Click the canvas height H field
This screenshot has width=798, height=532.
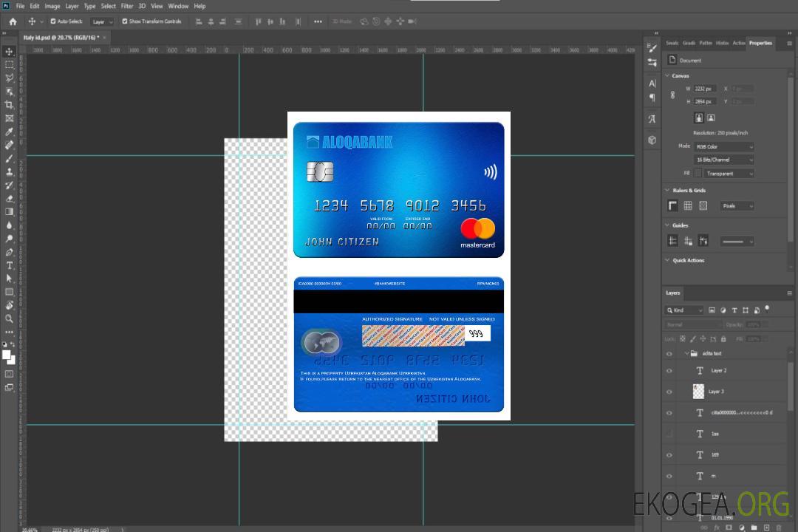coord(705,101)
